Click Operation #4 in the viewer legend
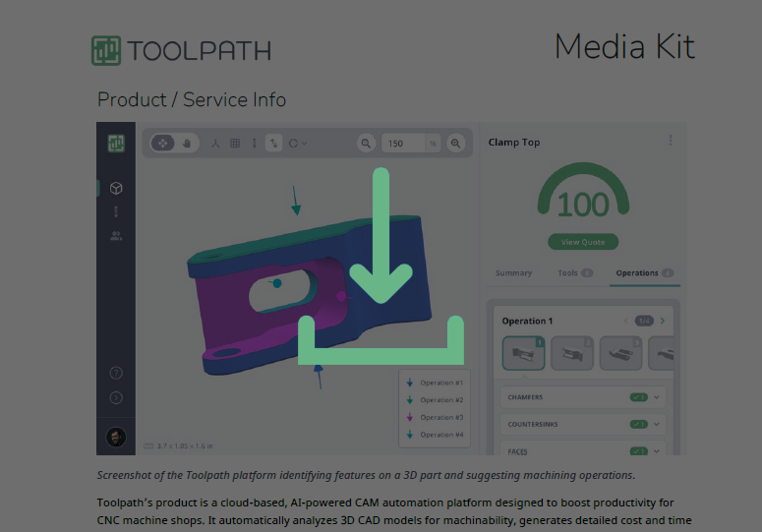 435,435
